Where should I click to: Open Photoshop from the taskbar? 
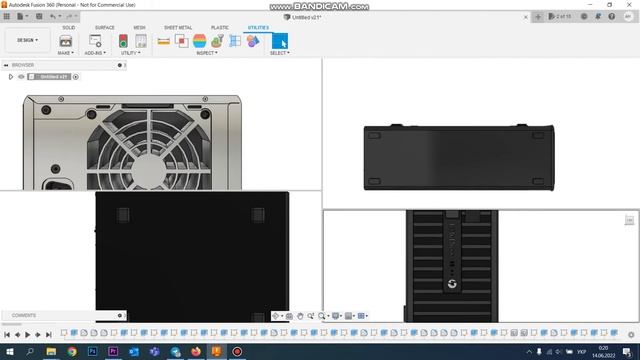tap(93, 351)
